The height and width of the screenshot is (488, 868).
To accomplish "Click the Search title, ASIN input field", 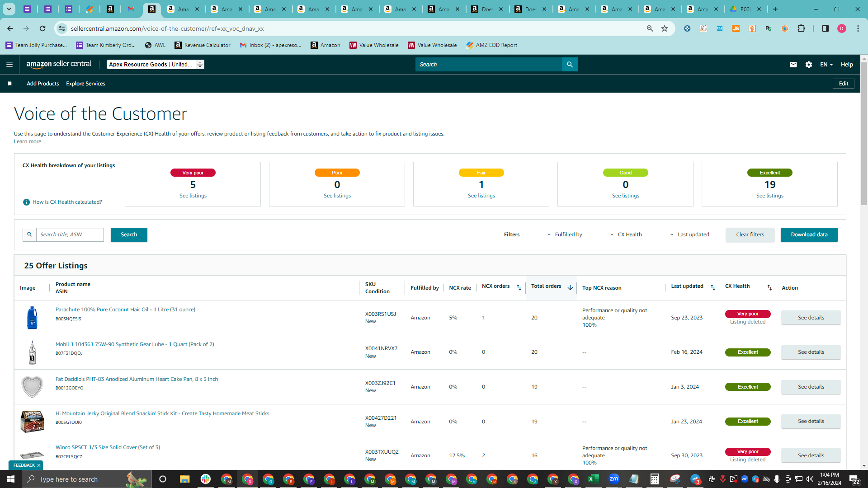I will pyautogui.click(x=70, y=235).
